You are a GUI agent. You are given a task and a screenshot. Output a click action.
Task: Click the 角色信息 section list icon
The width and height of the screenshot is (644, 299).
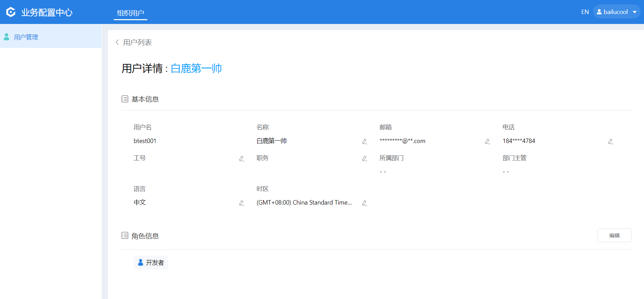click(125, 235)
